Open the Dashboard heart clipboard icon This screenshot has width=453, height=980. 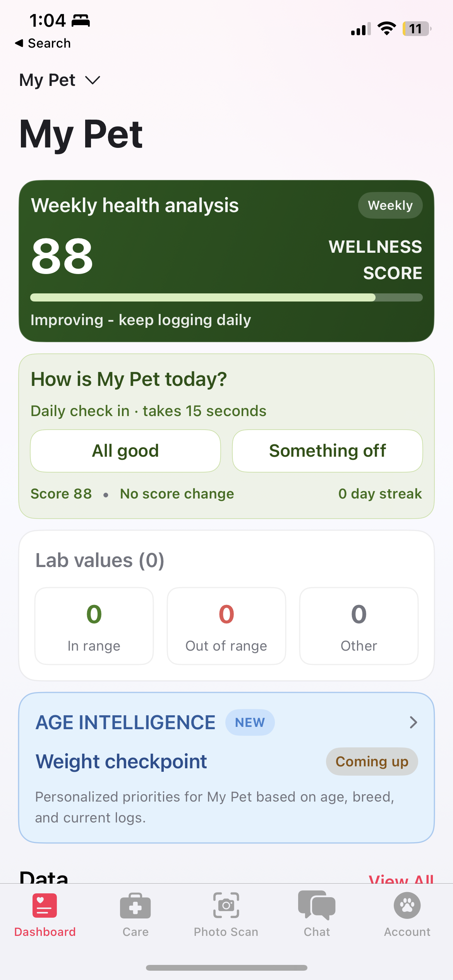pyautogui.click(x=45, y=905)
